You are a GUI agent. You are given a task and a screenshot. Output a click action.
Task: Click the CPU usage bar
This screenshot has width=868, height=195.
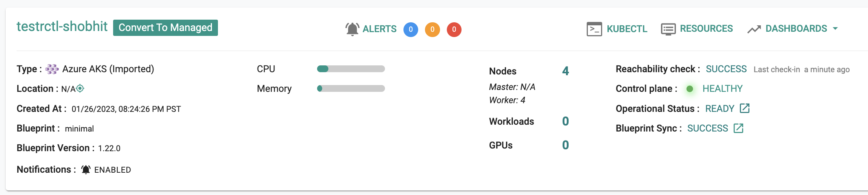[351, 69]
